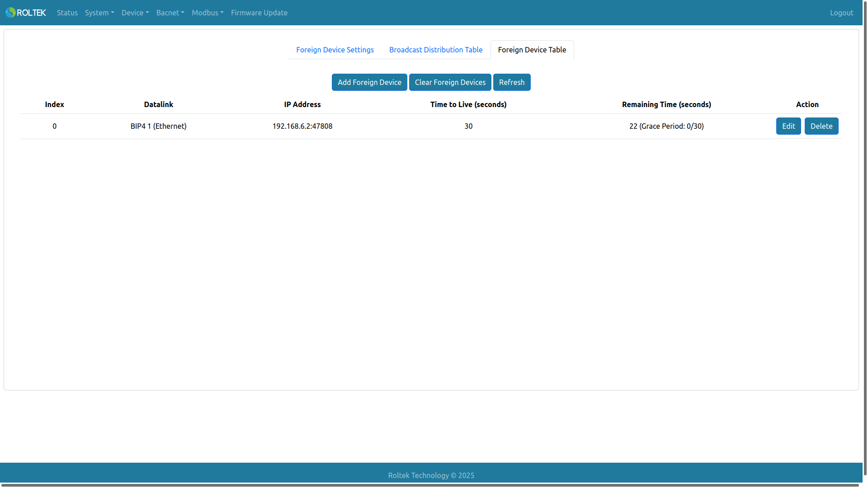Viewport: 868px width, 488px height.
Task: Click Clear Foreign Devices button
Action: click(x=450, y=82)
